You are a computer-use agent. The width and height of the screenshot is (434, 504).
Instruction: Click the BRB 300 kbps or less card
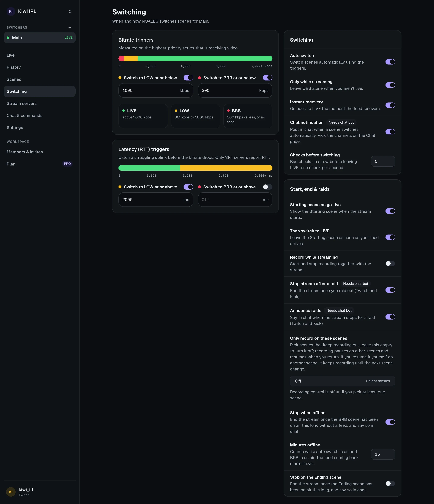[248, 116]
